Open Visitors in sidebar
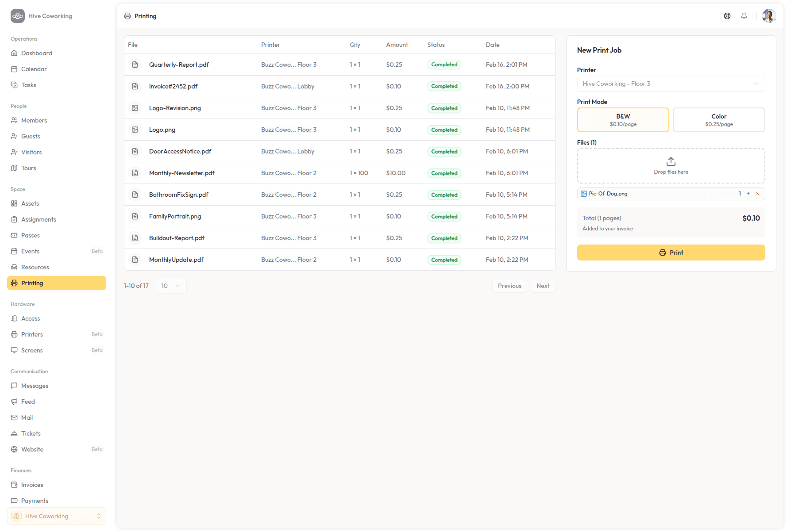 57,152
